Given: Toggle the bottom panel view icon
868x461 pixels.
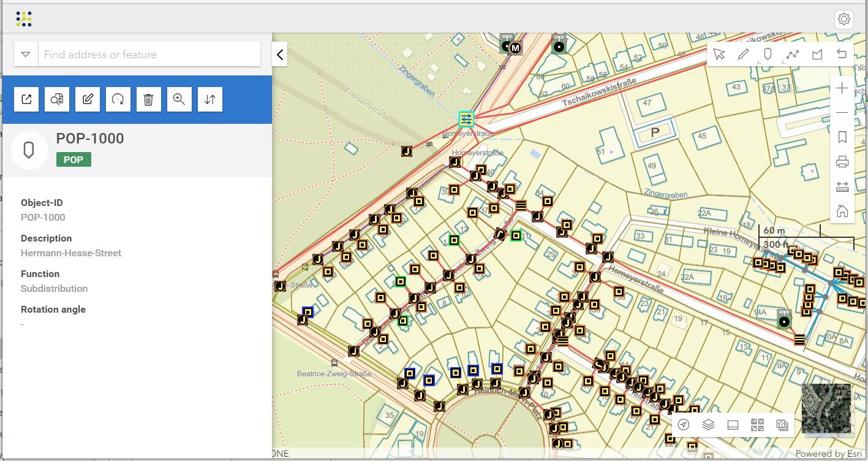Looking at the screenshot, I should [733, 425].
